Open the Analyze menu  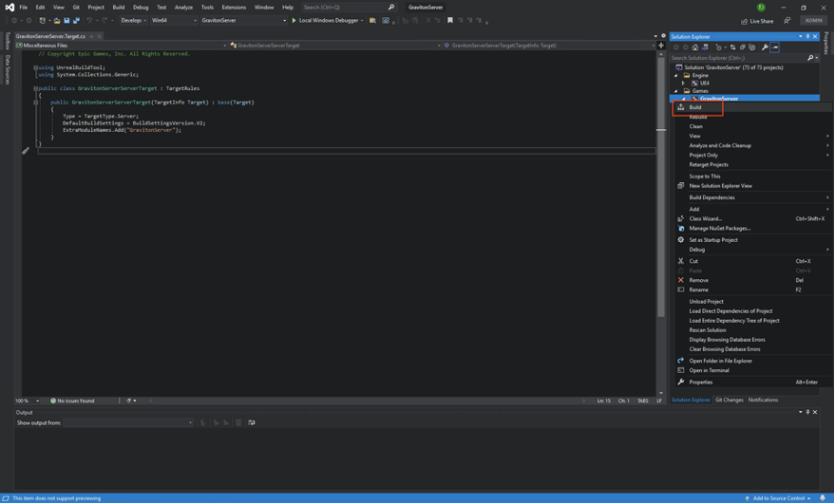pos(183,8)
